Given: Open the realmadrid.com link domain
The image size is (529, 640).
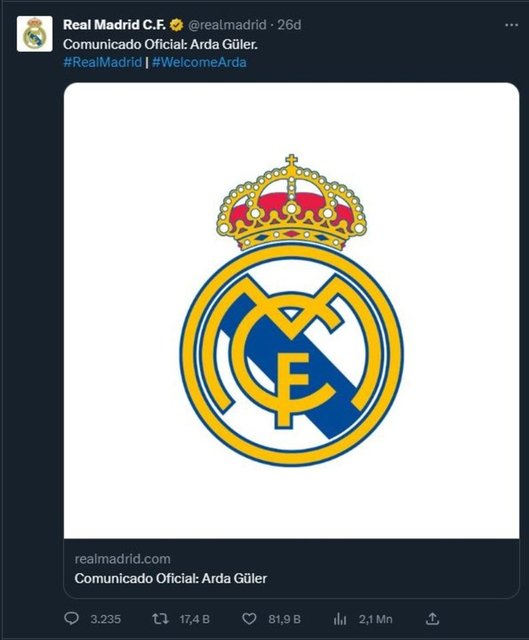Looking at the screenshot, I should tap(122, 559).
